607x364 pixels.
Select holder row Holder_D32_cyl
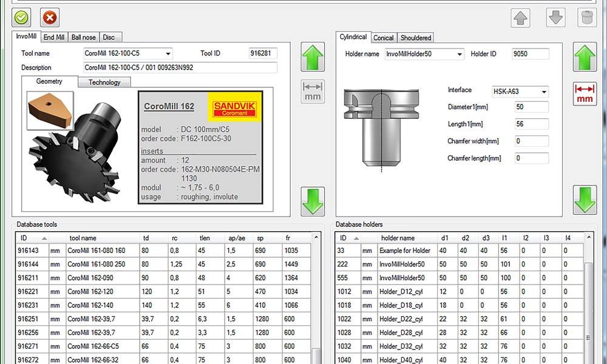pyautogui.click(x=459, y=346)
